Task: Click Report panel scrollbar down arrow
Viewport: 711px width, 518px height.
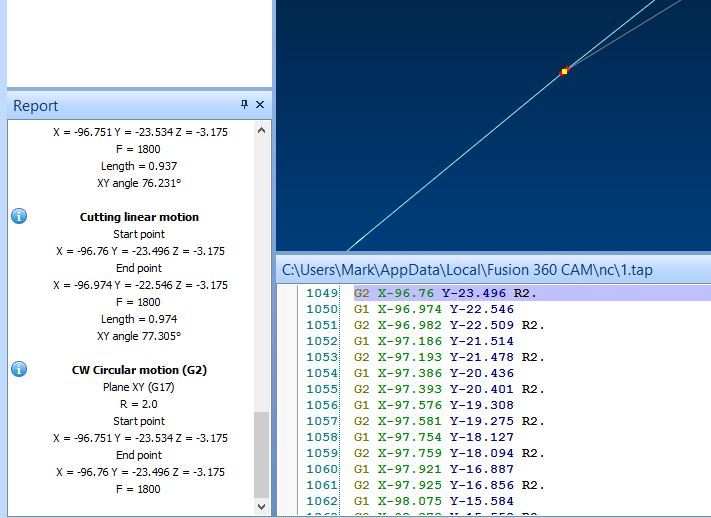Action: point(261,507)
